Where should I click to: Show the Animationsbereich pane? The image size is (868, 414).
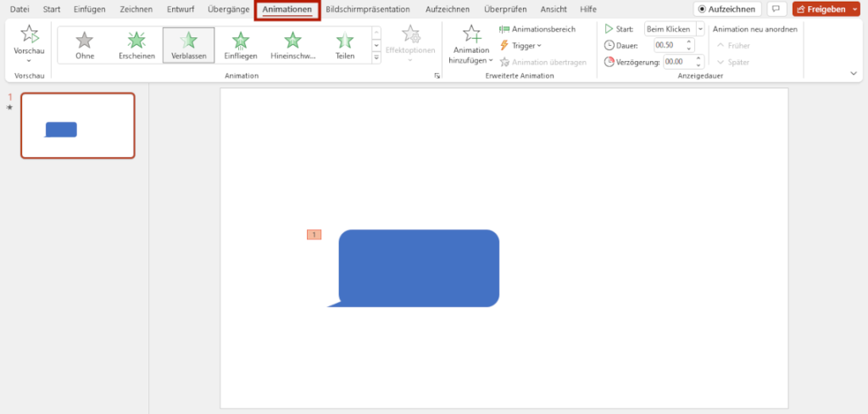(x=537, y=29)
